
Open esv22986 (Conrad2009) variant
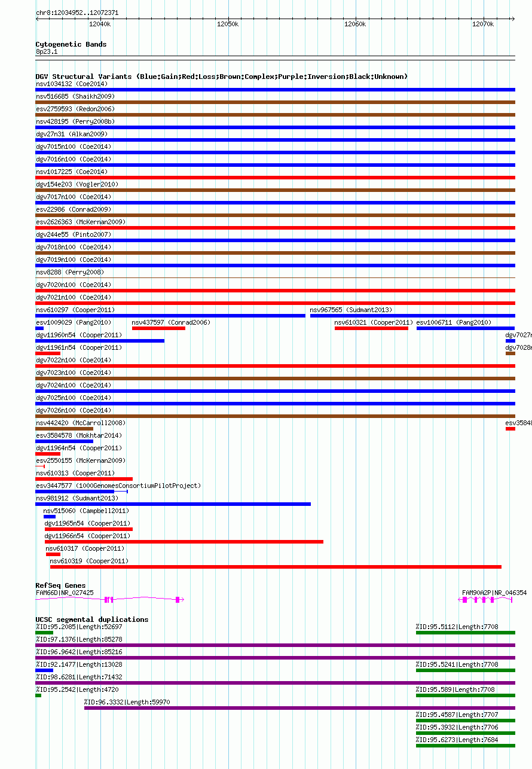click(74, 209)
